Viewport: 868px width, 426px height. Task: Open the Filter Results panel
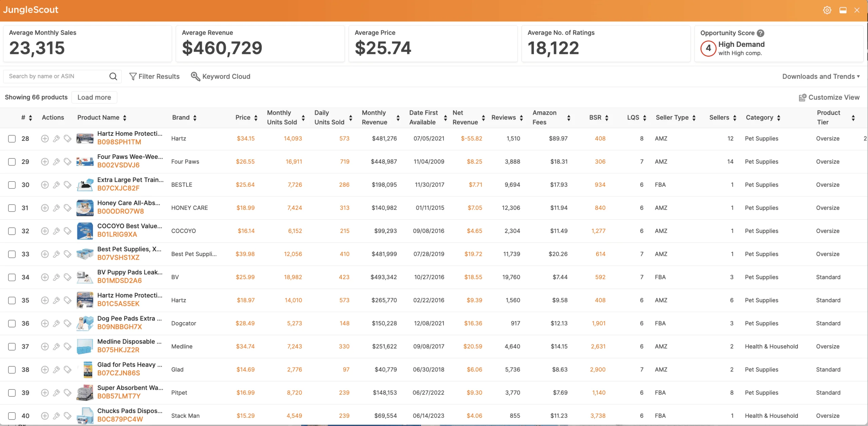pos(155,76)
